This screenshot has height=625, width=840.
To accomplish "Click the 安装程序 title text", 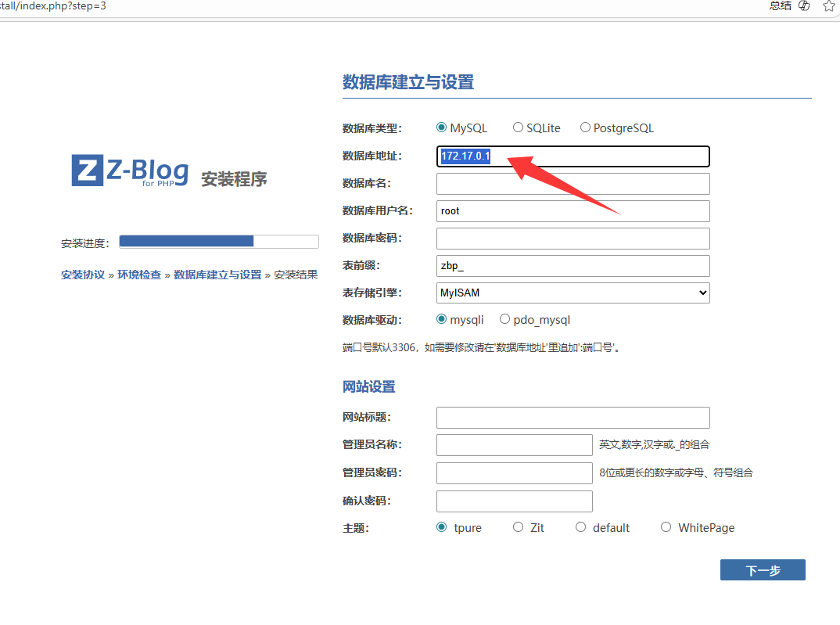I will point(234,179).
